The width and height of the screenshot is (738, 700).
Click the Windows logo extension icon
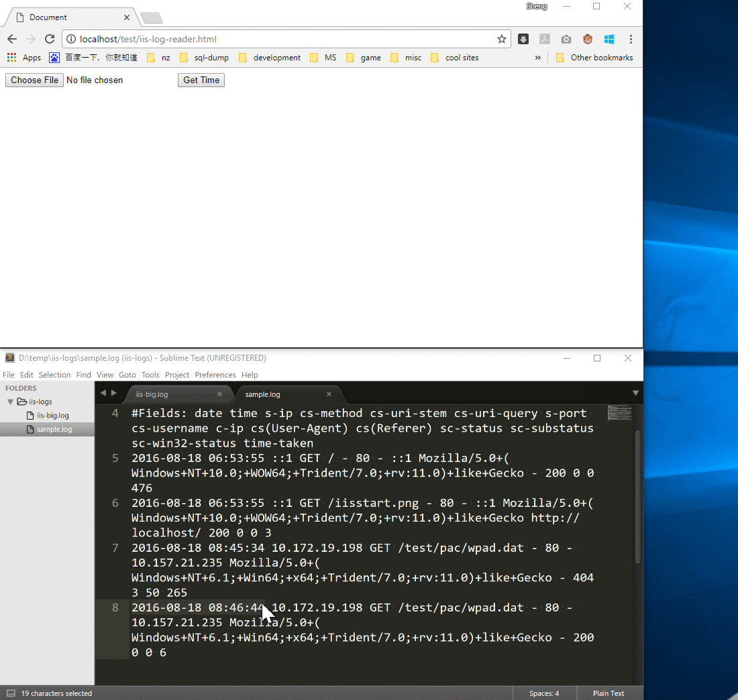pyautogui.click(x=609, y=39)
